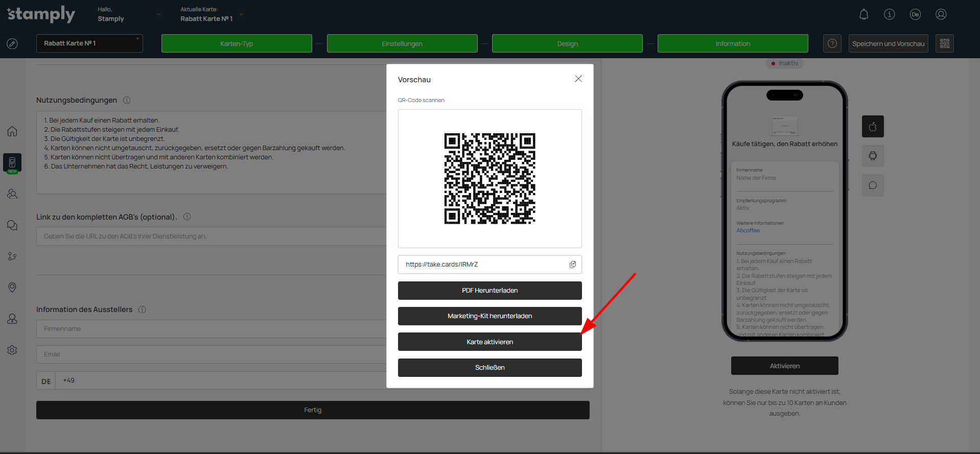Screen dimensions: 980x454
Task: Go to the Home dashboard in sidebar
Action: coord(12,131)
